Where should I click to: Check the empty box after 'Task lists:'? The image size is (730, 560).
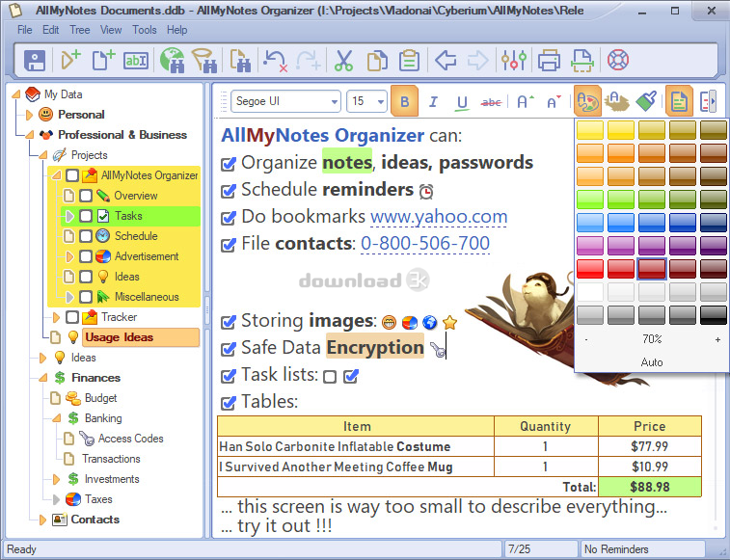(x=330, y=377)
